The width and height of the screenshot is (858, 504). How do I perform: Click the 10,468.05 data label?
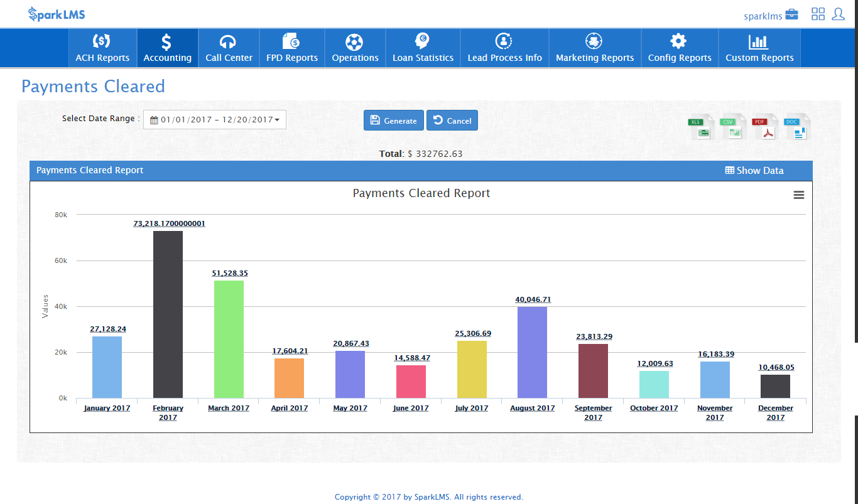tap(776, 367)
